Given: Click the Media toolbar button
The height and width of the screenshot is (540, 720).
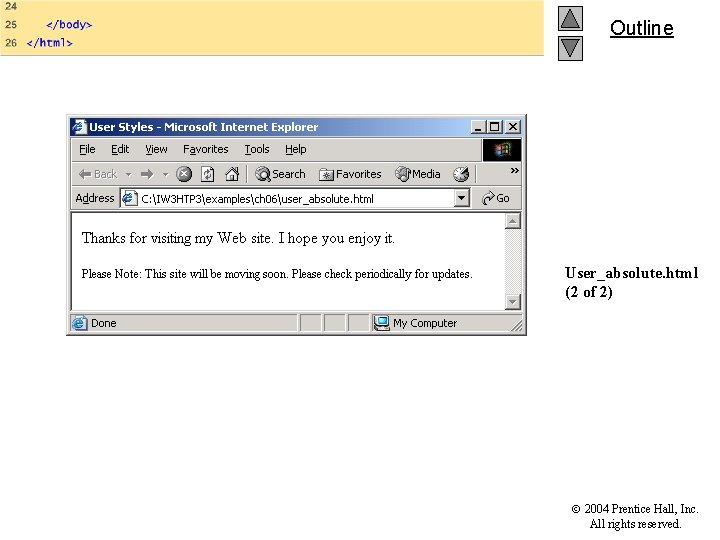Looking at the screenshot, I should click(x=417, y=174).
